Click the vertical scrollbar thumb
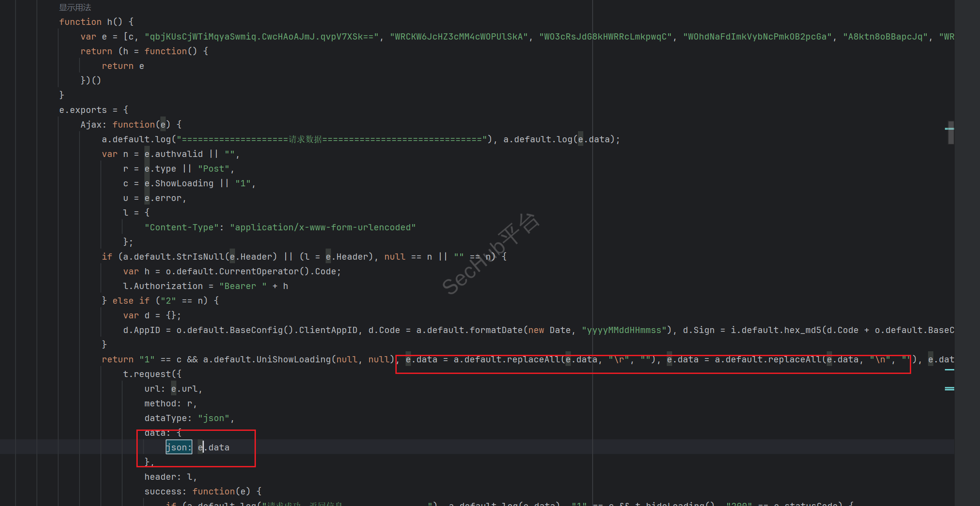The height and width of the screenshot is (506, 980). coord(951,136)
